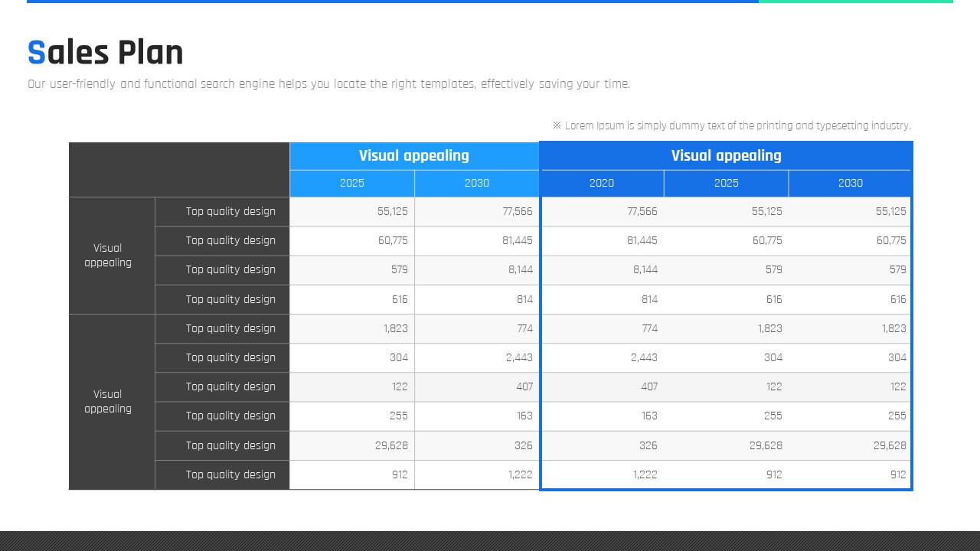Click '912' under the light-blue 2025 header
Screen dimensions: 980x551
[400, 474]
